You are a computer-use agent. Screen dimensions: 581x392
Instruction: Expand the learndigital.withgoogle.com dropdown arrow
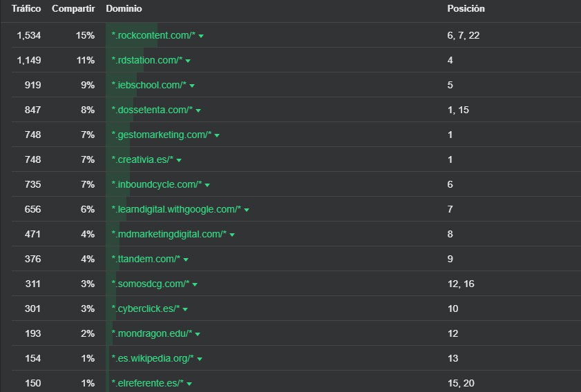click(247, 210)
